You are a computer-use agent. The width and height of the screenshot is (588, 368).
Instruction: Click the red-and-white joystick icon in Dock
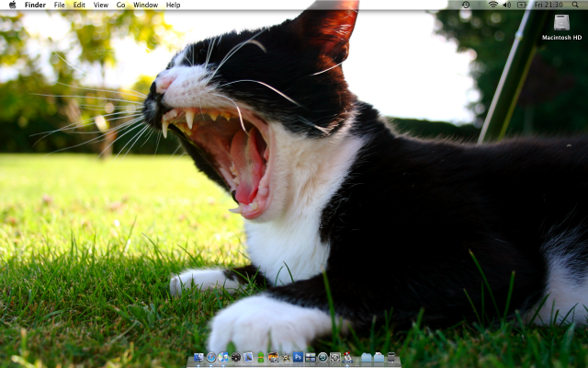click(x=347, y=358)
